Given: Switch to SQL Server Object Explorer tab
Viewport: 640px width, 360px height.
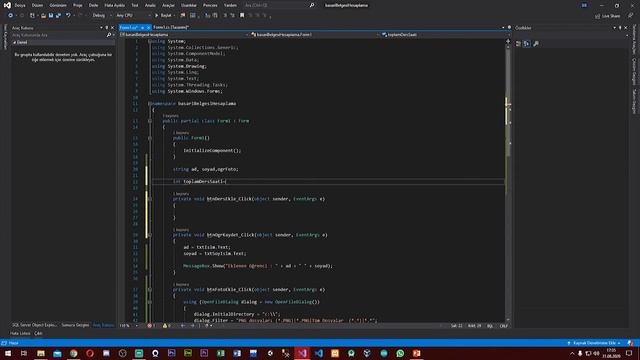Looking at the screenshot, I should [35, 325].
